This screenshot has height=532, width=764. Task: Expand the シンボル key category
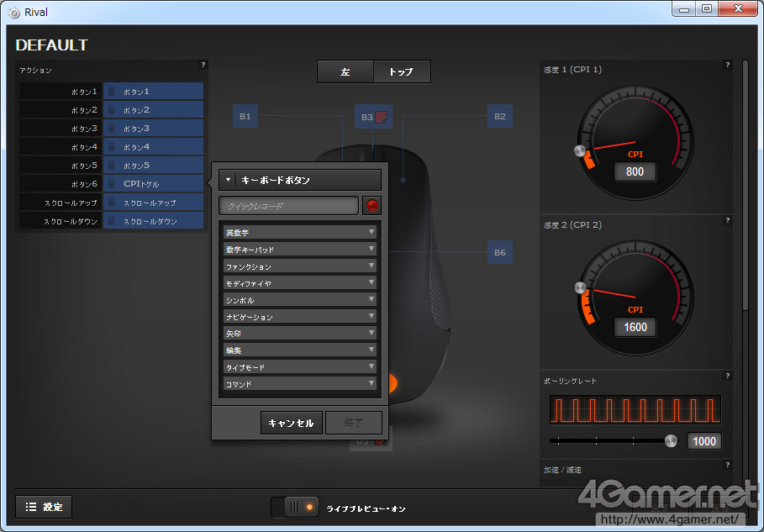[x=300, y=299]
